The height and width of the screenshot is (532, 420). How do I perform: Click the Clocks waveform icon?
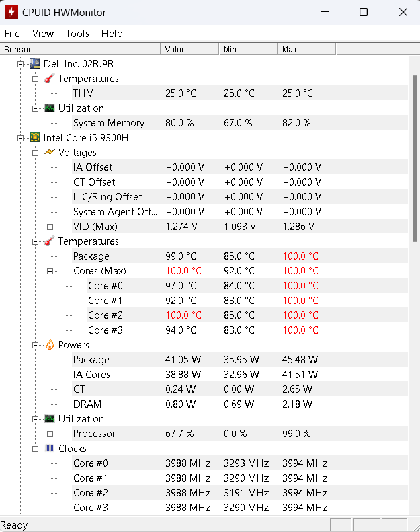(50, 449)
